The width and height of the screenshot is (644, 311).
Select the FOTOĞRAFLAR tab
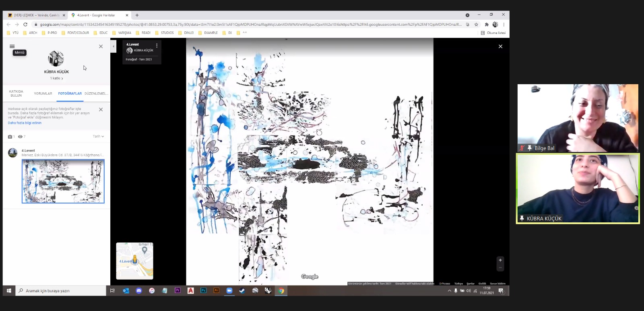point(70,93)
